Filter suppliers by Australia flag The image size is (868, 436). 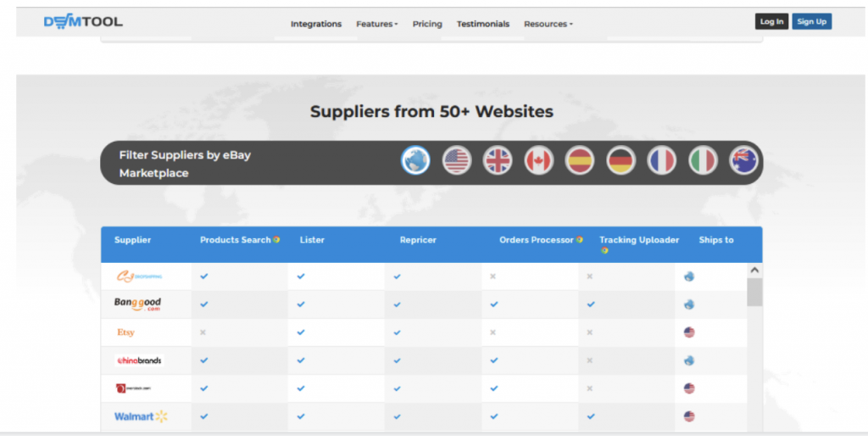(743, 160)
